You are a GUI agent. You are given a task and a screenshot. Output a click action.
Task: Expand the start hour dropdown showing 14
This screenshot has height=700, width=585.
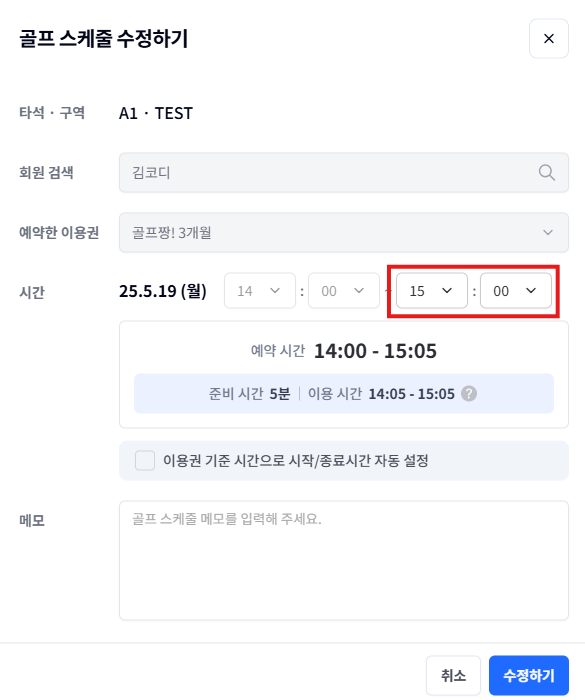260,291
